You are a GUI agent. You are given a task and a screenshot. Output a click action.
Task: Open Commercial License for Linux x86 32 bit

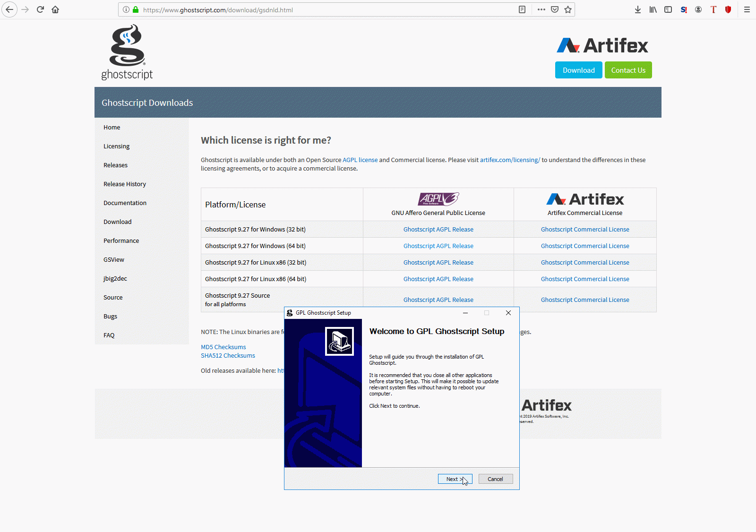point(585,262)
